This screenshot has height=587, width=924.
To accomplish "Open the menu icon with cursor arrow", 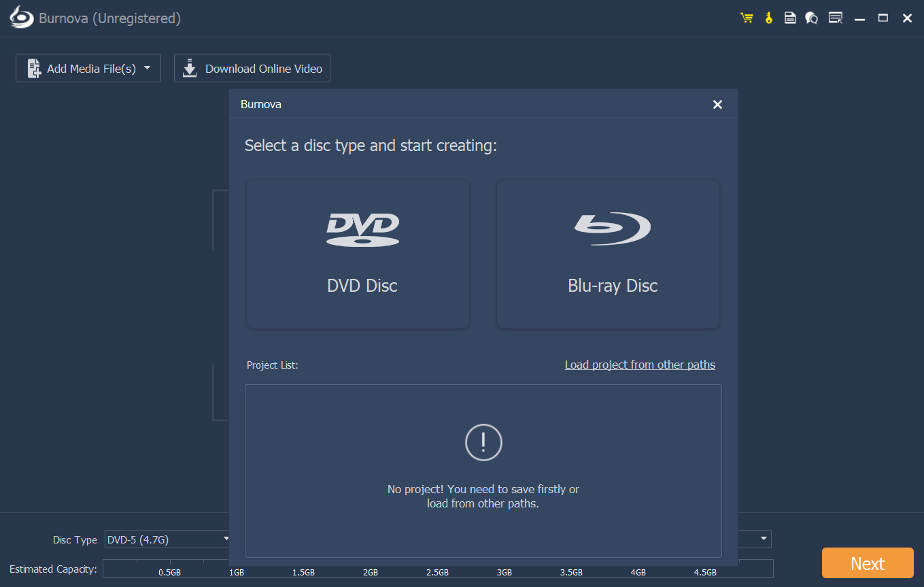I will click(836, 18).
